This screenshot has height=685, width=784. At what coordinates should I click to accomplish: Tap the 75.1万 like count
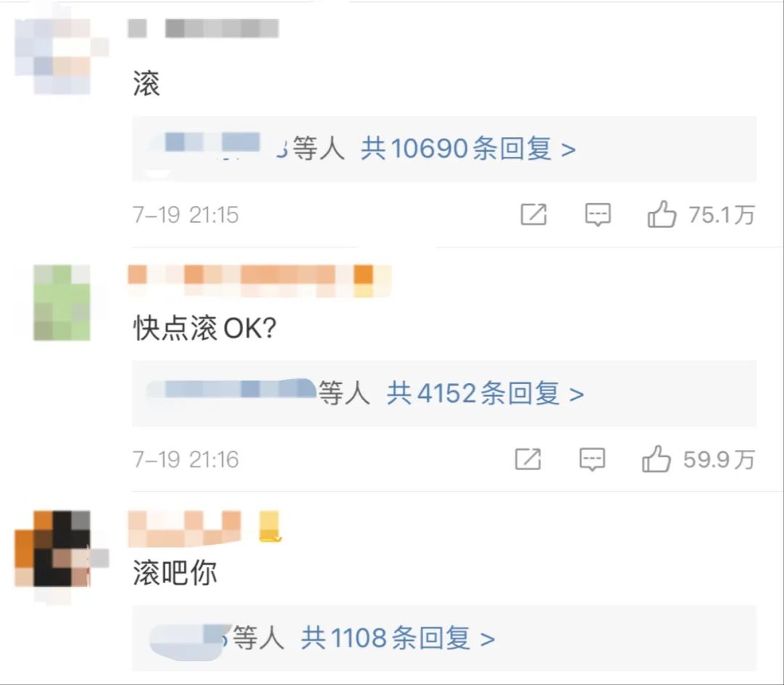pos(722,215)
